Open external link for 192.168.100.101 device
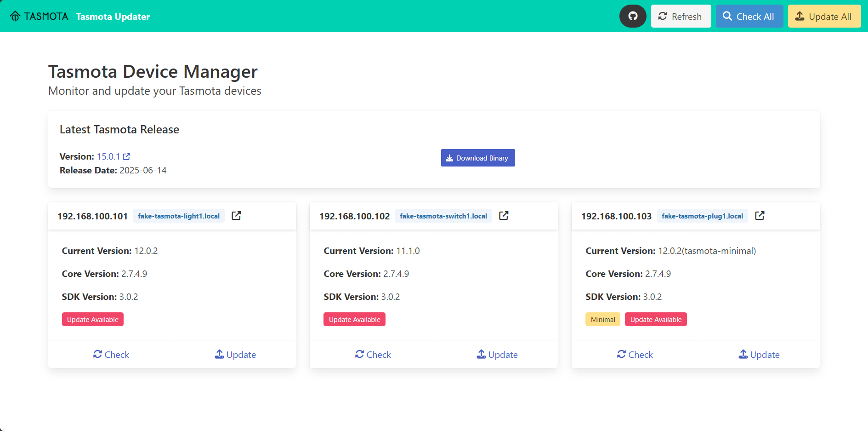This screenshot has height=431, width=868. [x=236, y=216]
